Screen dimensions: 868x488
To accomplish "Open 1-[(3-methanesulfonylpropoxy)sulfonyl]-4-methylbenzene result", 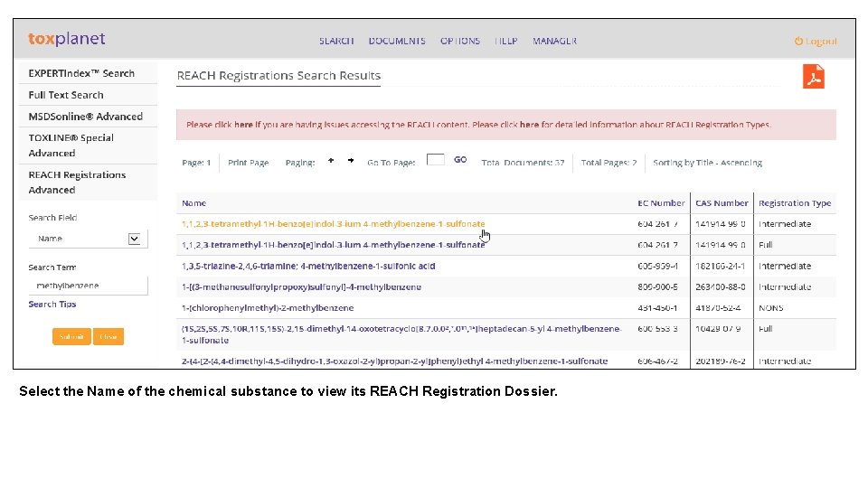I will [302, 287].
